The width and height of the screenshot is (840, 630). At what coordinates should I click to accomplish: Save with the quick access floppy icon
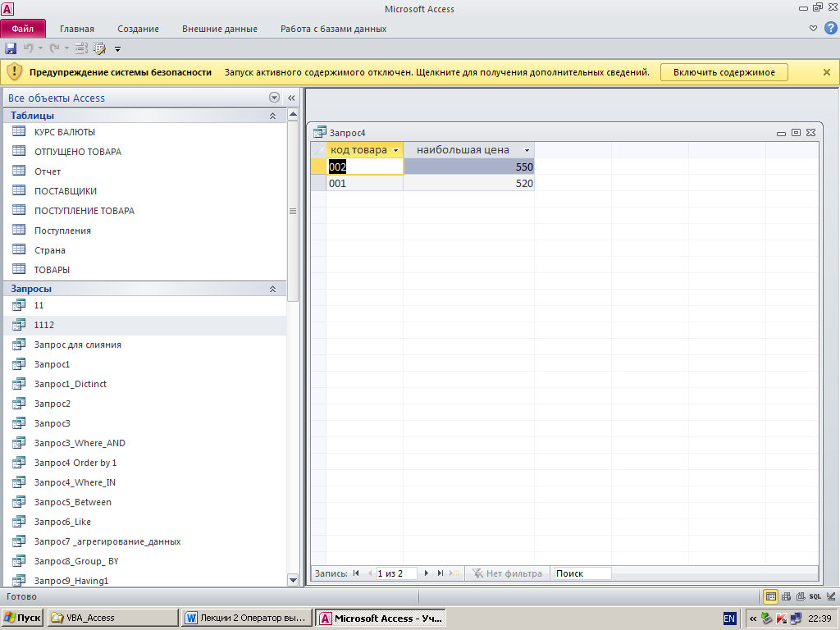pos(11,48)
